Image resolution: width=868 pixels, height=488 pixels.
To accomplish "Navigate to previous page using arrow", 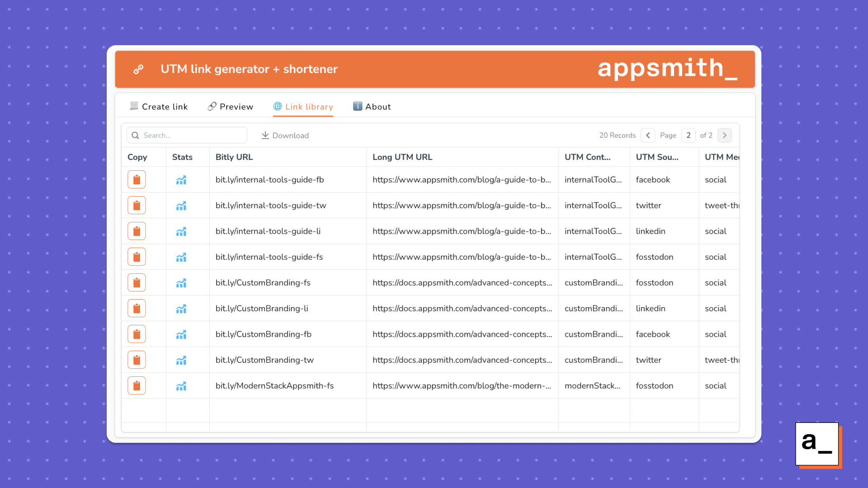I will (x=648, y=135).
